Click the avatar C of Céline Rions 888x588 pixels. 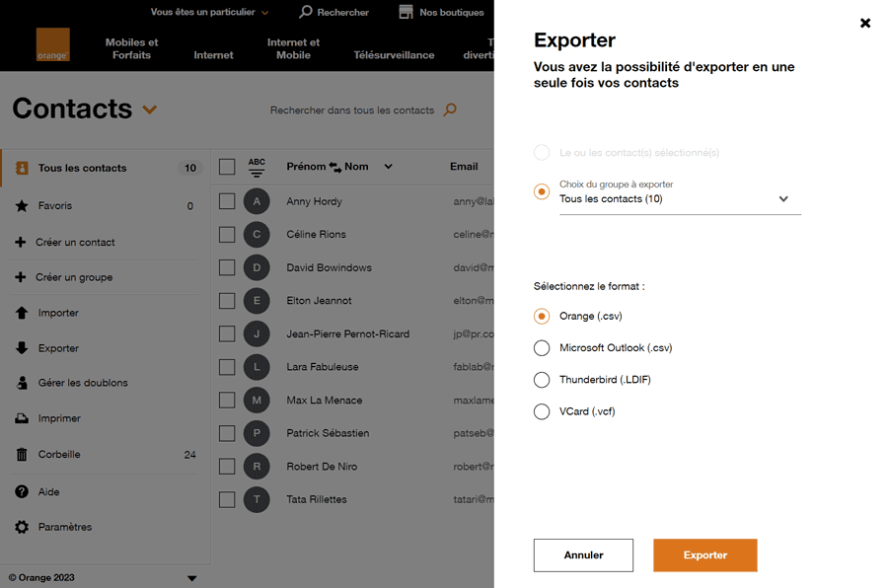[x=257, y=235]
